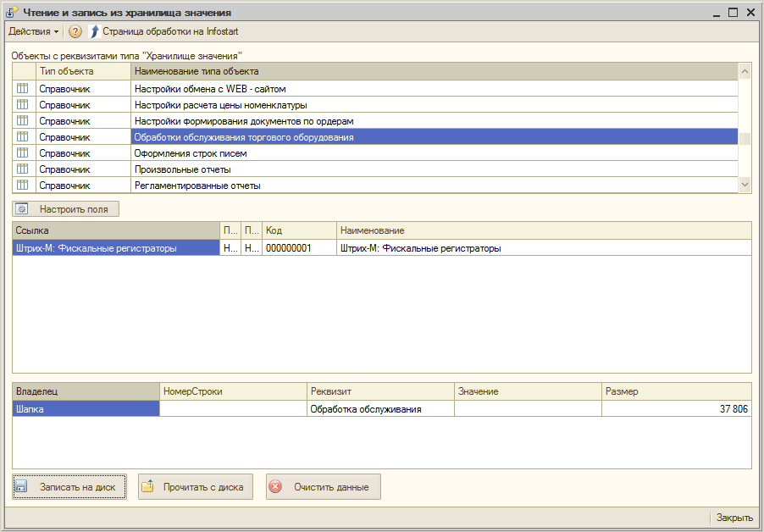Click the table icon of the Оформления строк писем row
764x532 pixels.
point(23,153)
